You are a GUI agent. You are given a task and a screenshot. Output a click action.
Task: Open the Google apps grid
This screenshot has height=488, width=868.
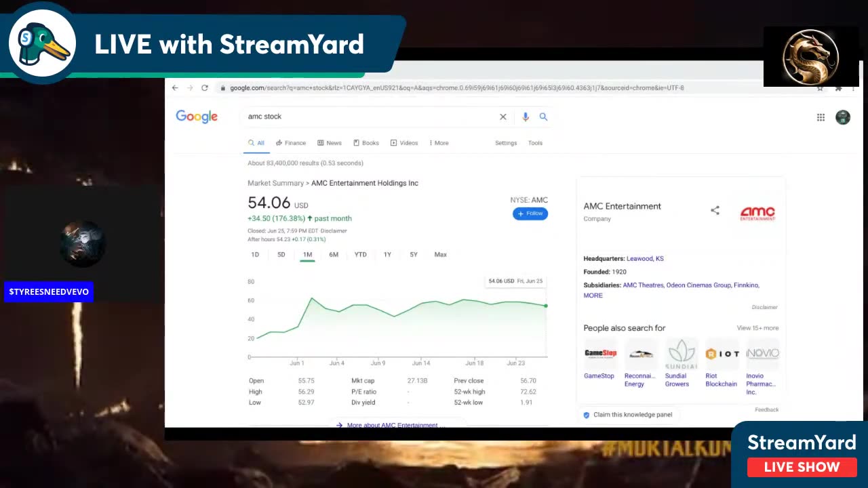[821, 117]
